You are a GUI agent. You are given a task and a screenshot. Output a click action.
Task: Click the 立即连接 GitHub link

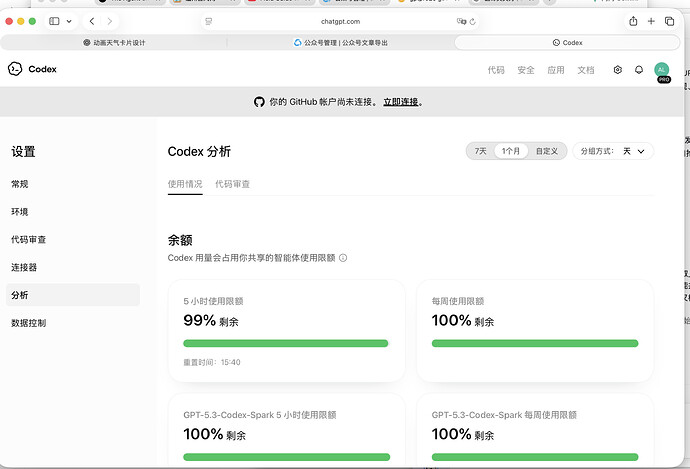pos(401,102)
